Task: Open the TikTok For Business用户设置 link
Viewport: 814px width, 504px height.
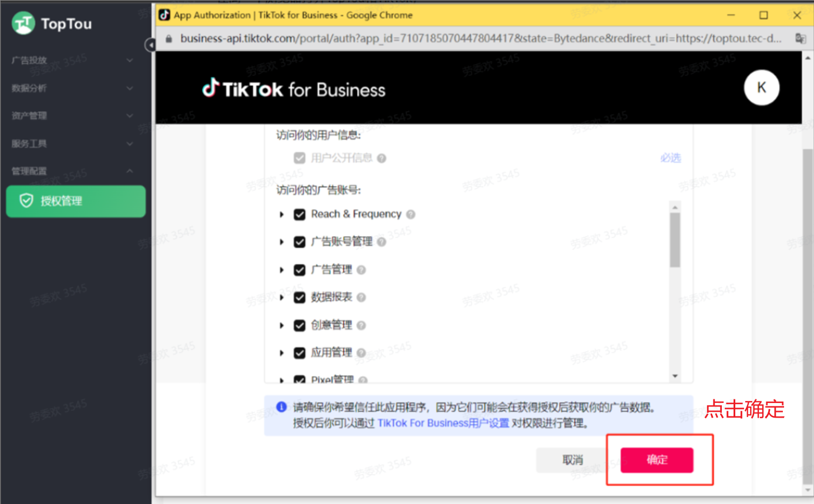Action: click(x=443, y=423)
